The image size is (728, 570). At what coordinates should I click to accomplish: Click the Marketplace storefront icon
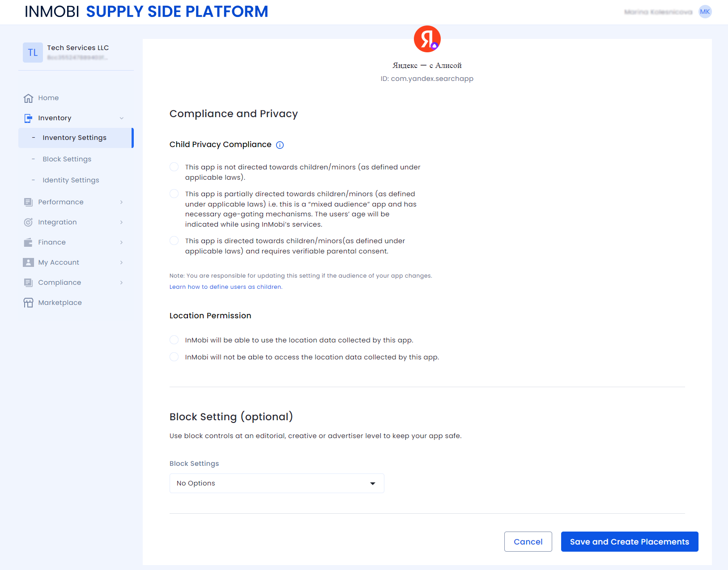[x=28, y=303]
